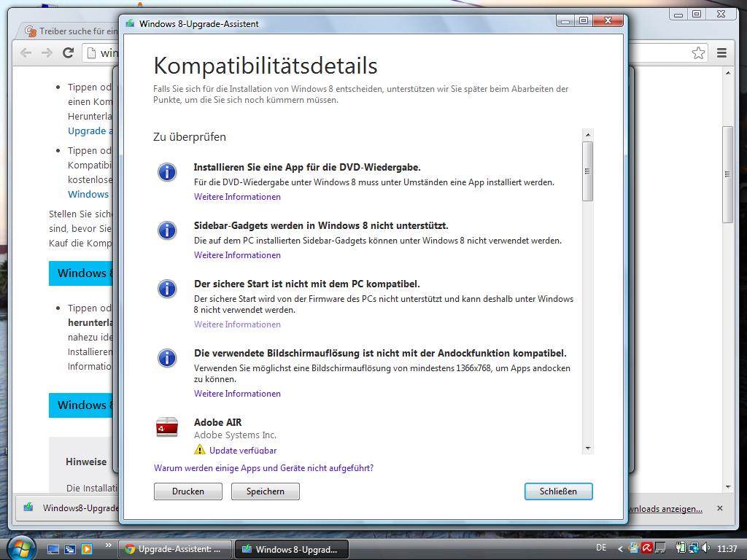Click the compatibility list scroll-down arrow
This screenshot has width=747, height=560.
[x=588, y=448]
